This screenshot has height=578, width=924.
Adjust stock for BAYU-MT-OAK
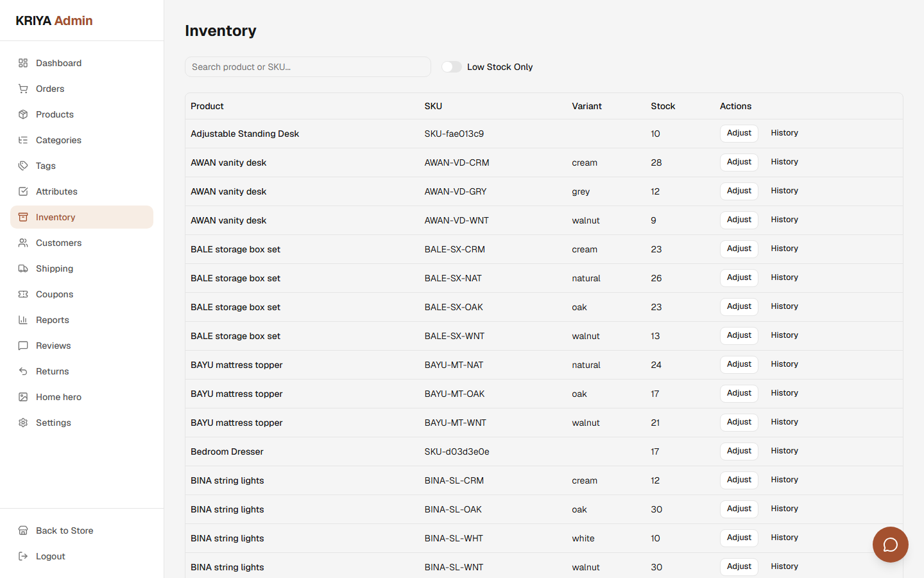point(739,393)
